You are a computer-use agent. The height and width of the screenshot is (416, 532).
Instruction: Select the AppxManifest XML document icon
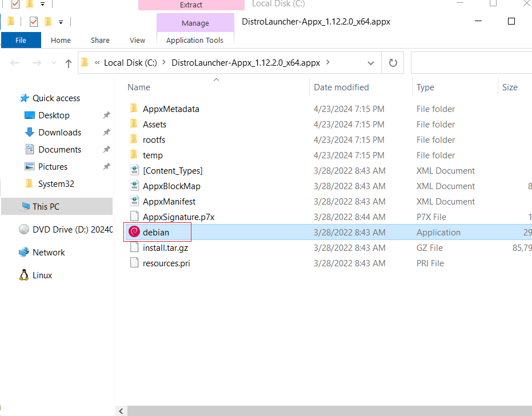(x=134, y=201)
